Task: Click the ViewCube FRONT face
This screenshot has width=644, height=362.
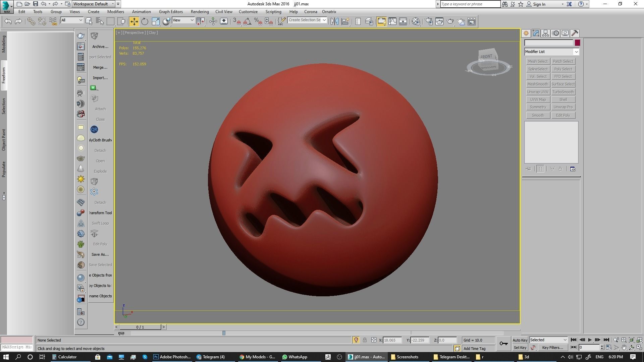Action: click(x=487, y=57)
